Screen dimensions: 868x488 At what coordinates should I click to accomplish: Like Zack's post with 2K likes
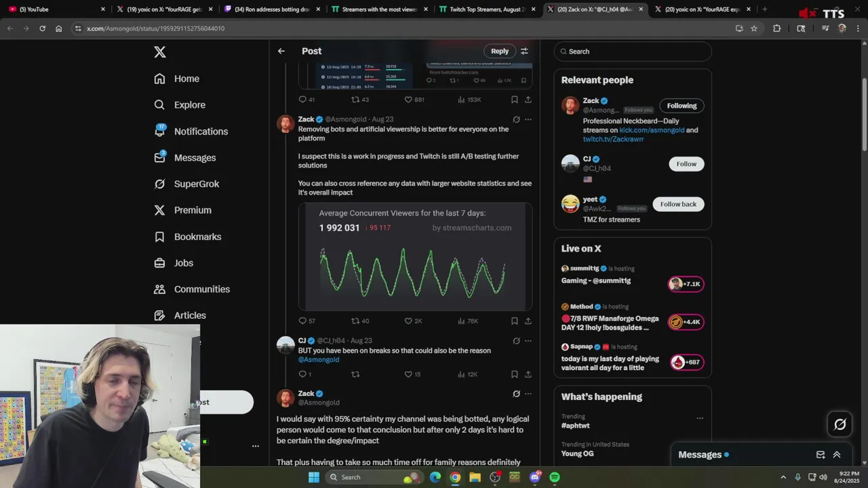click(x=413, y=321)
